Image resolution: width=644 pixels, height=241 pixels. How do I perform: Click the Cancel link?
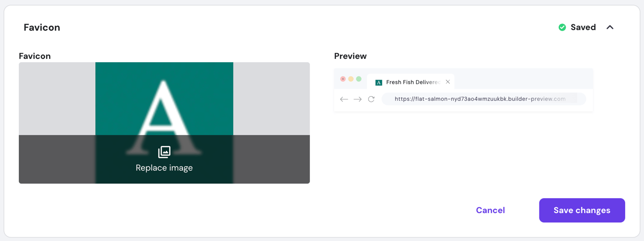click(x=490, y=210)
